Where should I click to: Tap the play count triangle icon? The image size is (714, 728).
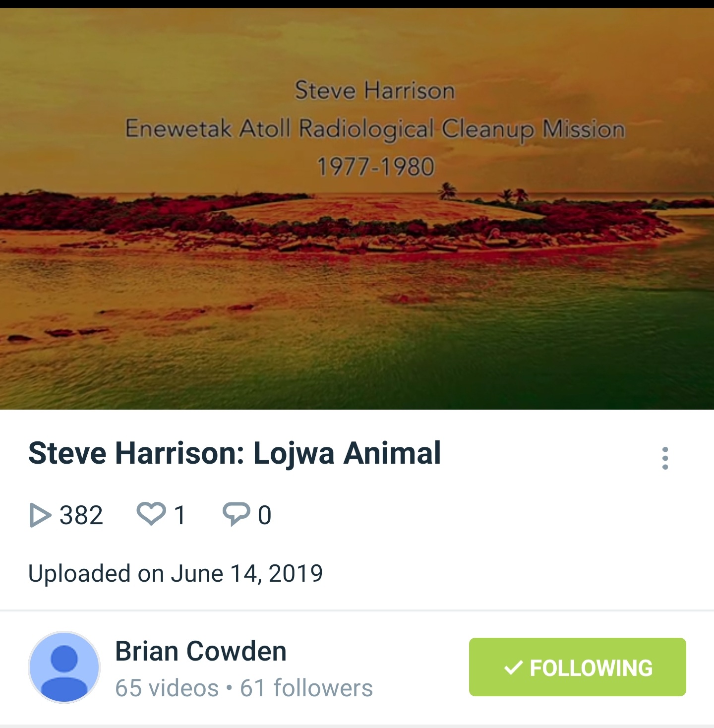(40, 515)
